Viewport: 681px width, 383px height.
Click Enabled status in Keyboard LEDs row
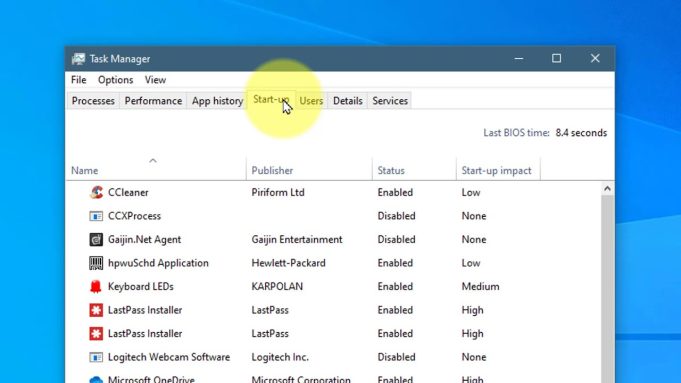coord(395,287)
